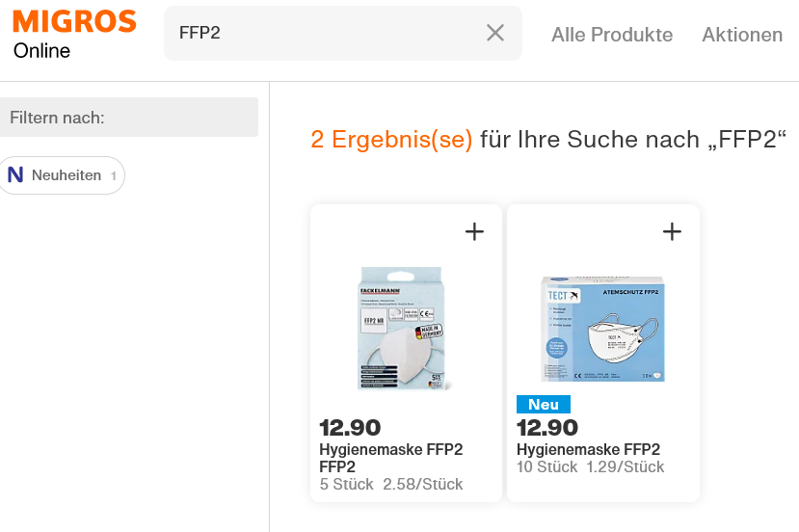Screen dimensions: 799x532
Task: Click the new 10-pack mask's 12.90 price
Action: point(547,427)
